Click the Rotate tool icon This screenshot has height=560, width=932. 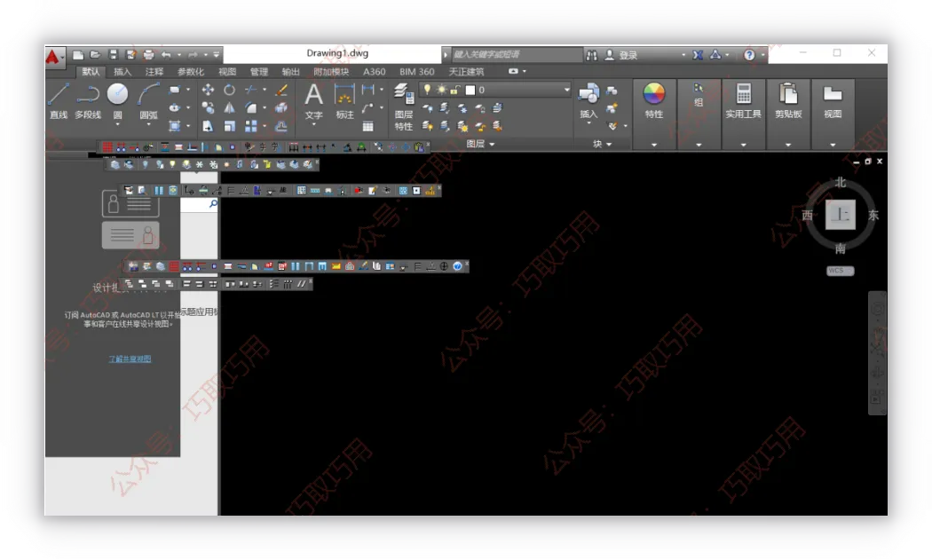(x=229, y=90)
